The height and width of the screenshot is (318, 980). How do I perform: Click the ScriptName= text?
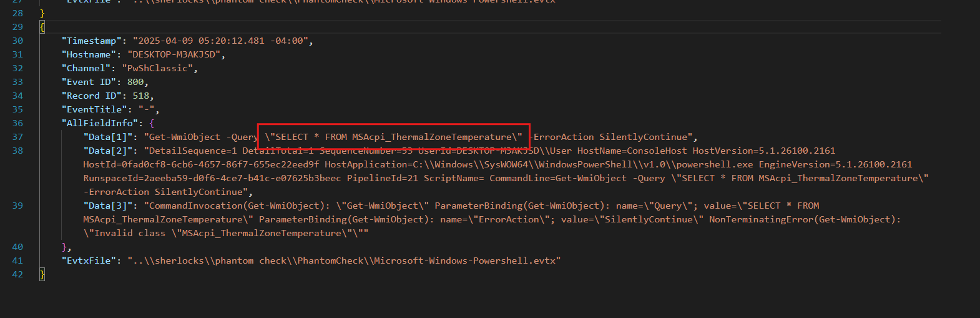tap(454, 178)
